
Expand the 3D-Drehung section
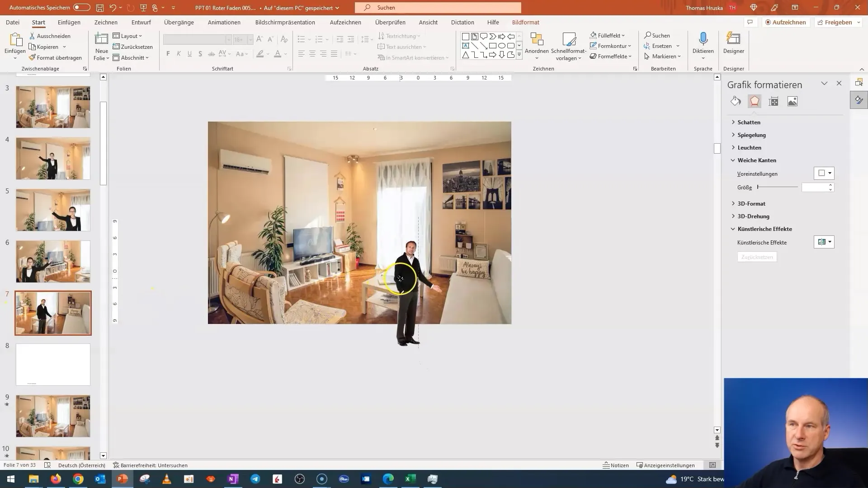(x=754, y=216)
